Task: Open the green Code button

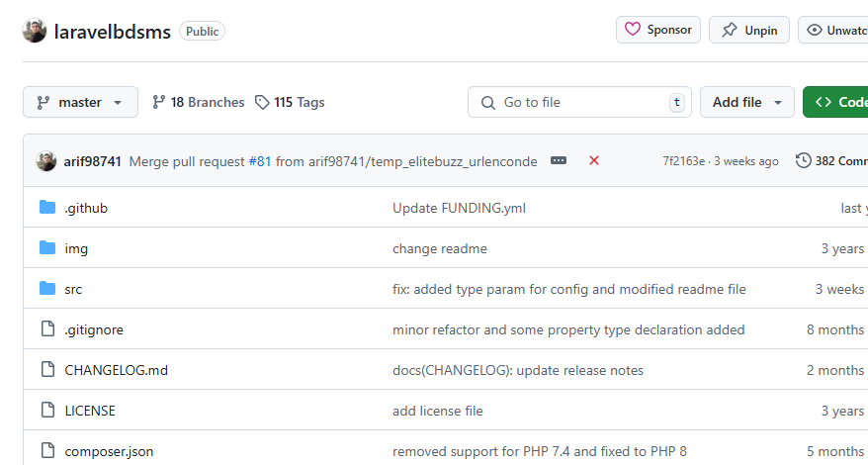Action: pos(835,102)
